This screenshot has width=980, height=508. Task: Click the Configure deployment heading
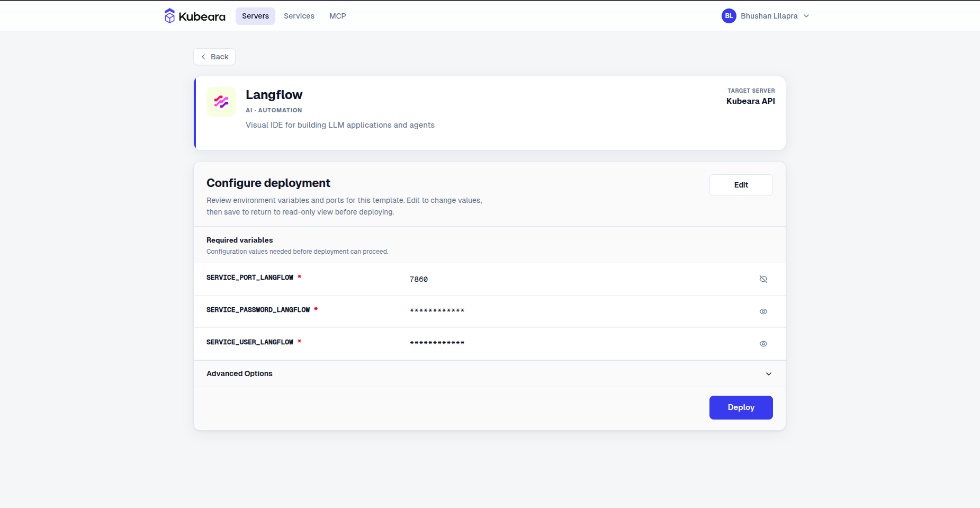[x=268, y=183]
